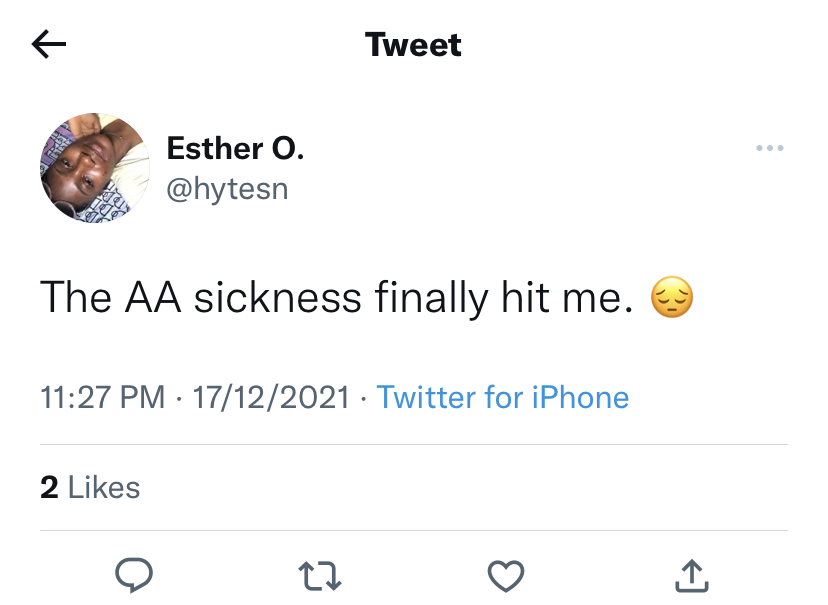Click the word "sickness" in the tweet
Image resolution: width=828 pixels, height=605 pixels.
pyautogui.click(x=277, y=298)
